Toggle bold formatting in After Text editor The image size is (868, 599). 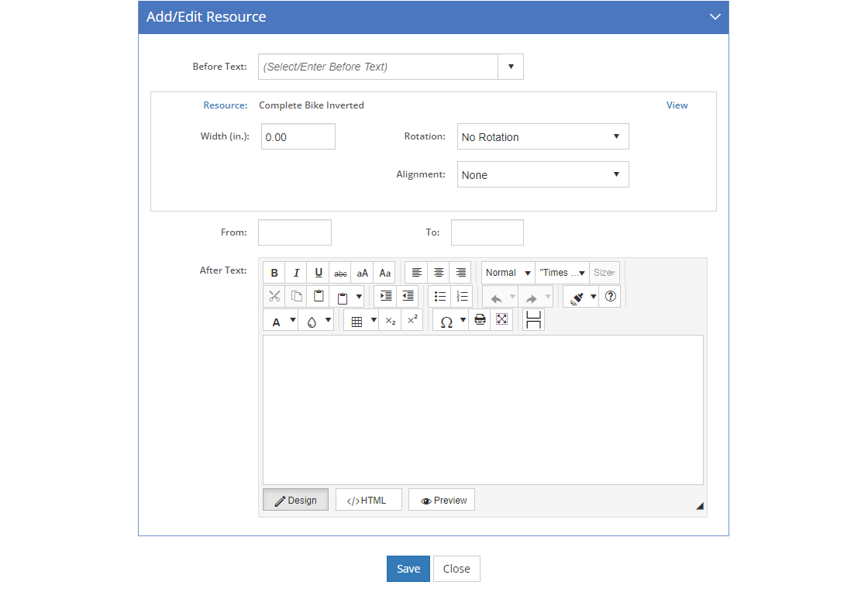click(x=274, y=273)
